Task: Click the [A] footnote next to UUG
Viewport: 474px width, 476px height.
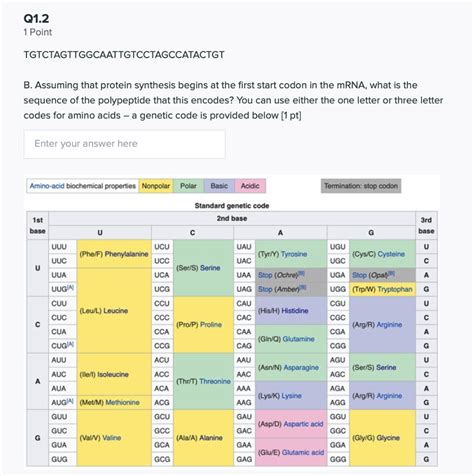Action: pyautogui.click(x=70, y=287)
